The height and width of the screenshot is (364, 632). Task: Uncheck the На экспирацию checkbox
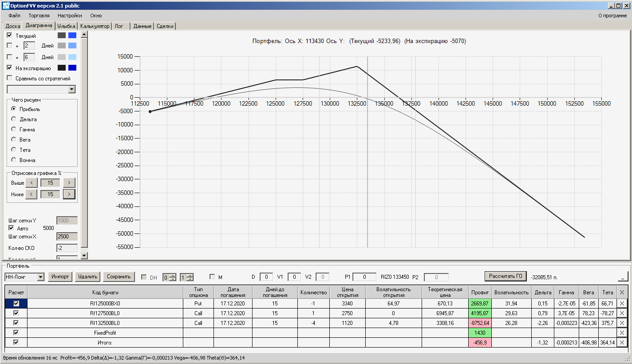coord(10,68)
